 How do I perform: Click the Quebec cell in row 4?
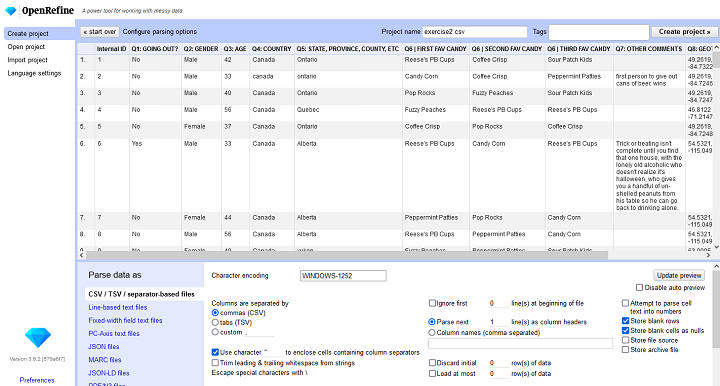coord(308,110)
